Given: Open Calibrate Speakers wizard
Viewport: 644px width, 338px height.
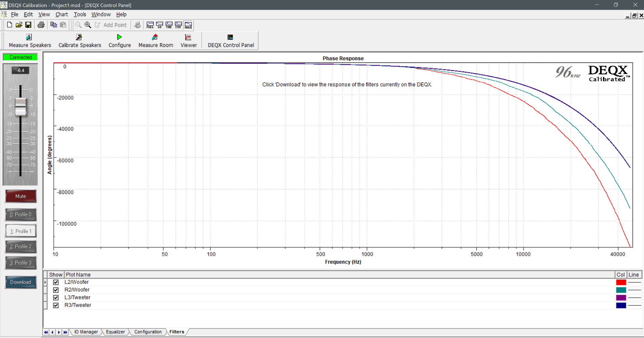Looking at the screenshot, I should pos(80,41).
